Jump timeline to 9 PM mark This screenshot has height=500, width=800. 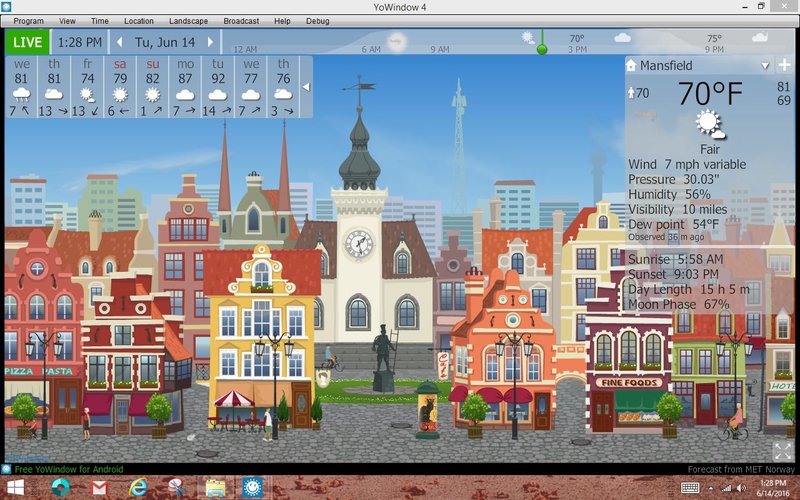(x=714, y=49)
